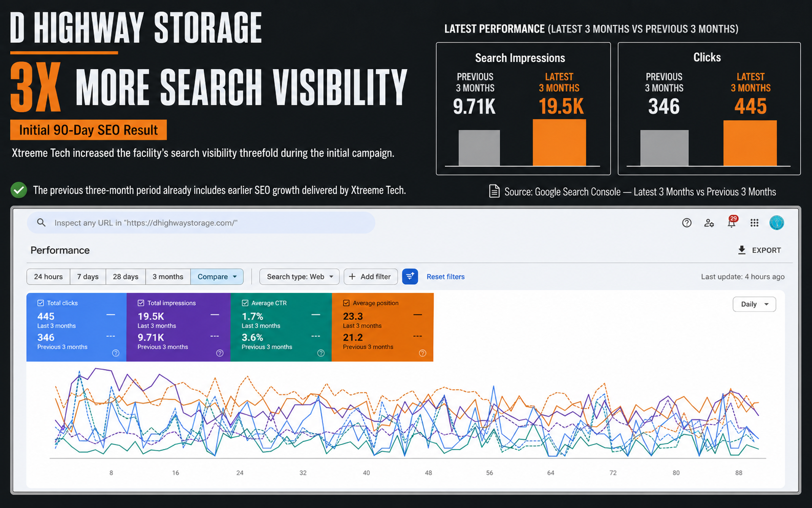Click the EXPORT button
The height and width of the screenshot is (508, 812).
click(759, 250)
